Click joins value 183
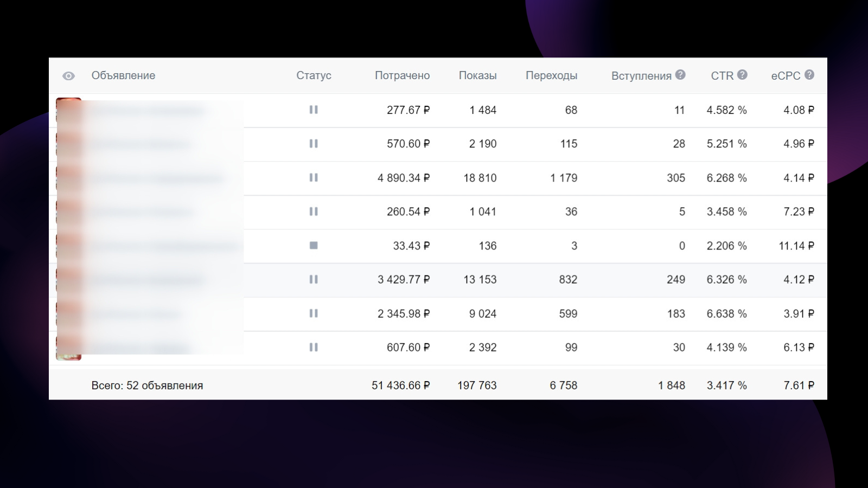 coord(676,313)
